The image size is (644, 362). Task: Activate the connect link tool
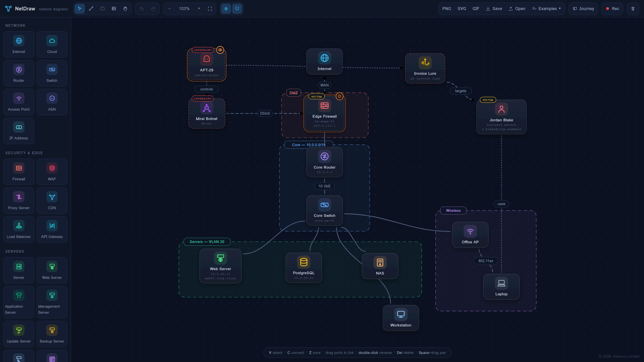(91, 9)
